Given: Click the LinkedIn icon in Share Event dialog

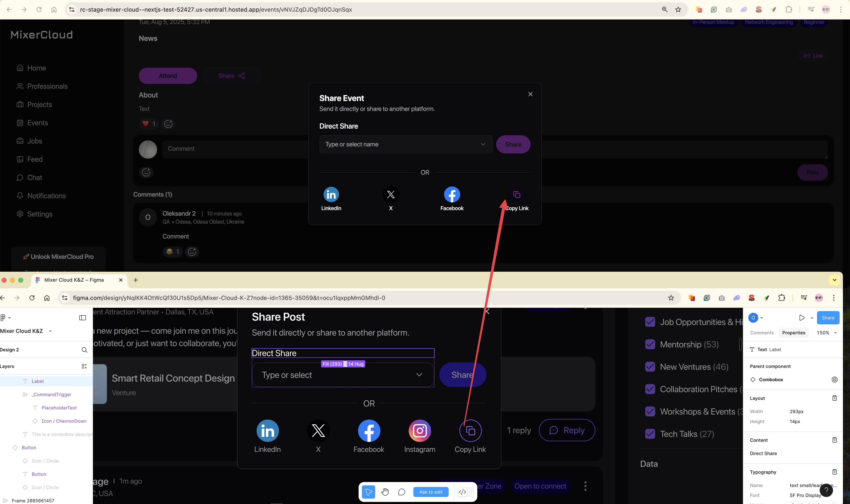Looking at the screenshot, I should (331, 195).
